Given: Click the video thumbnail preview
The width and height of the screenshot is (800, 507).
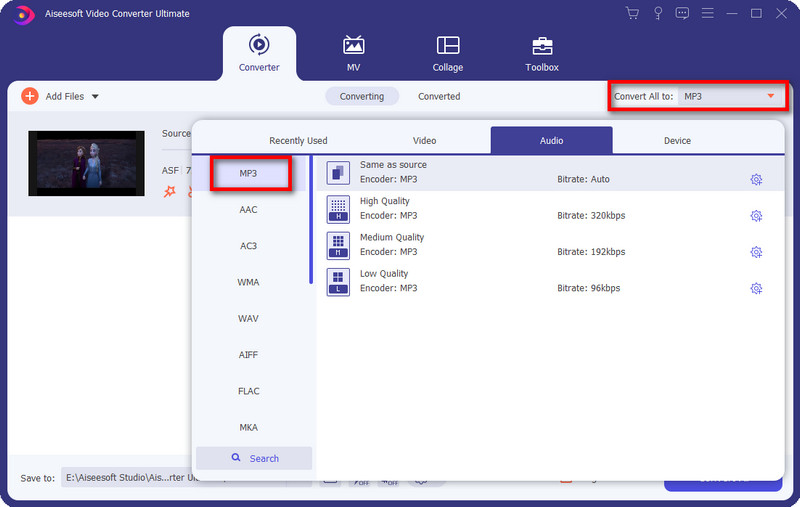Looking at the screenshot, I should tap(88, 162).
